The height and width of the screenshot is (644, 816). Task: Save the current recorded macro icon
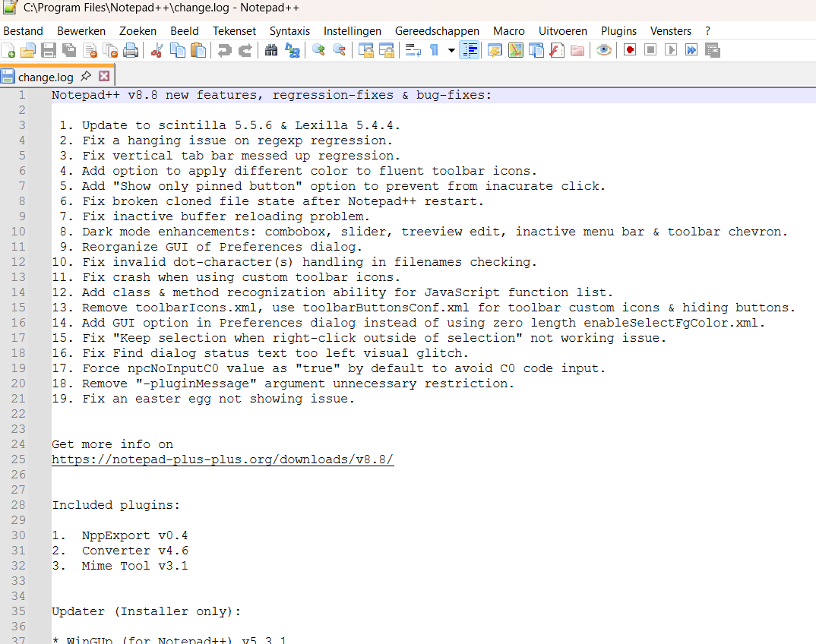coord(713,50)
